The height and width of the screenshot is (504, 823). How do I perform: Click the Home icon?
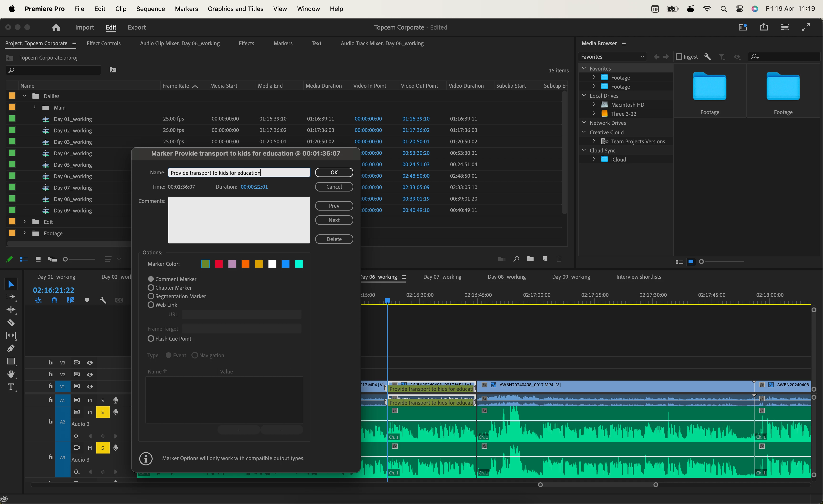56,27
